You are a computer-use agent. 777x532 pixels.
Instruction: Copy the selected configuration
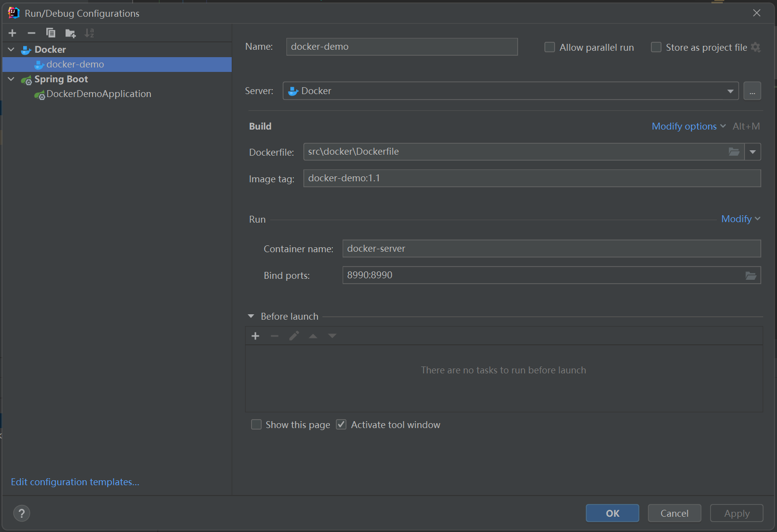(x=51, y=33)
